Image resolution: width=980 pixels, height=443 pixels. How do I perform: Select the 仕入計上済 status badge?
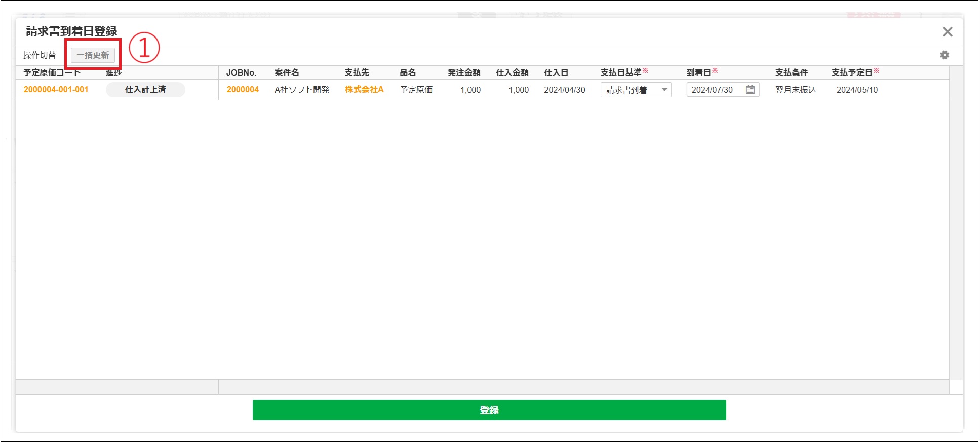click(x=145, y=90)
